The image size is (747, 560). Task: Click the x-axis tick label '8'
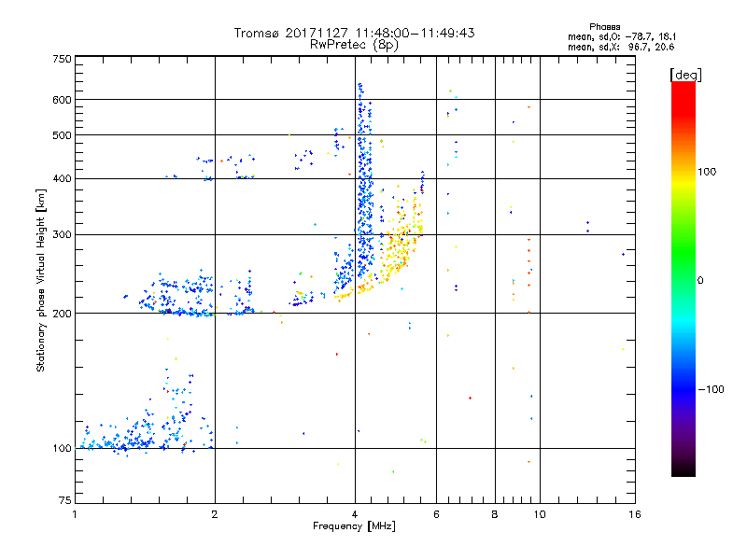[495, 514]
